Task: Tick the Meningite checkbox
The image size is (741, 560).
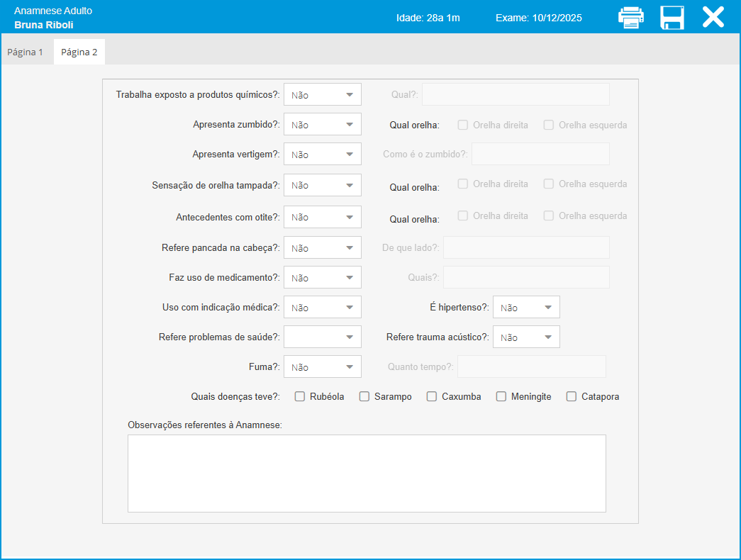Action: 501,397
